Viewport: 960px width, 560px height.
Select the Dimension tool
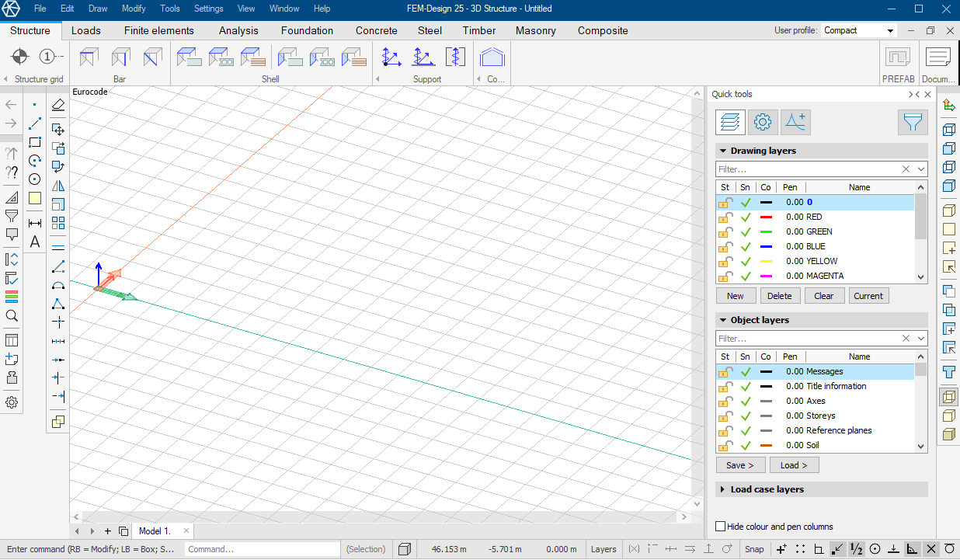pos(35,223)
